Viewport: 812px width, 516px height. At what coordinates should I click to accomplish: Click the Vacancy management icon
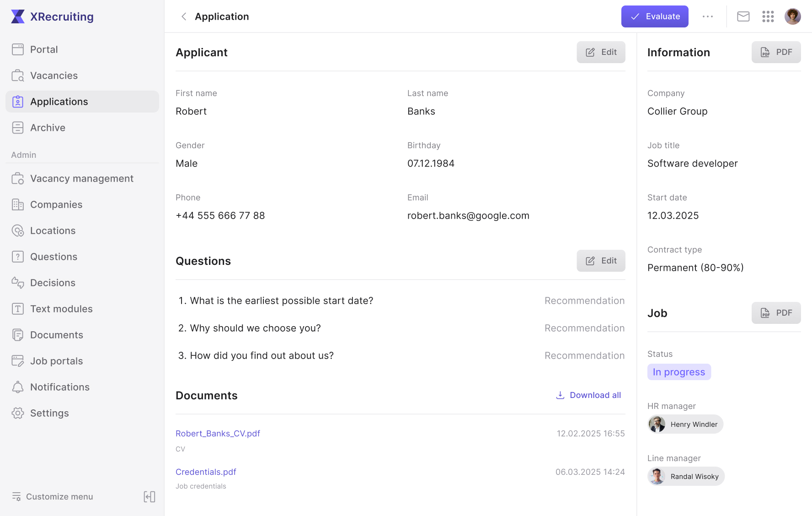(18, 178)
